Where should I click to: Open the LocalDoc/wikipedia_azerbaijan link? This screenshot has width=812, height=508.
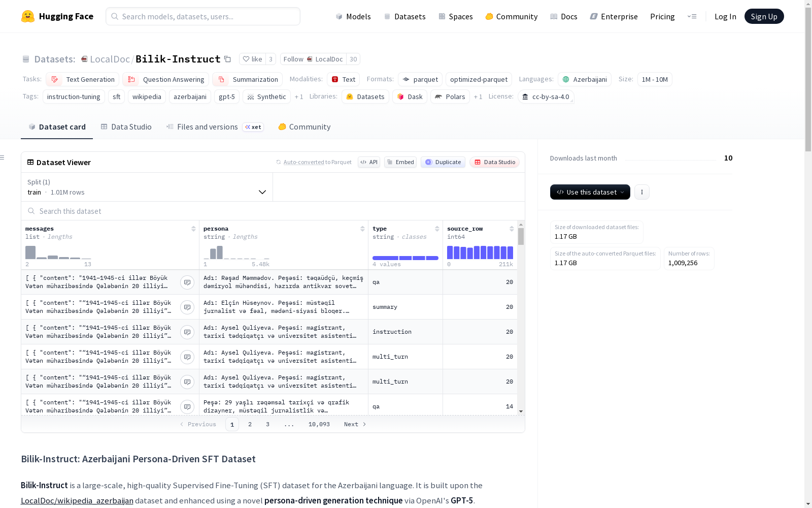77,500
